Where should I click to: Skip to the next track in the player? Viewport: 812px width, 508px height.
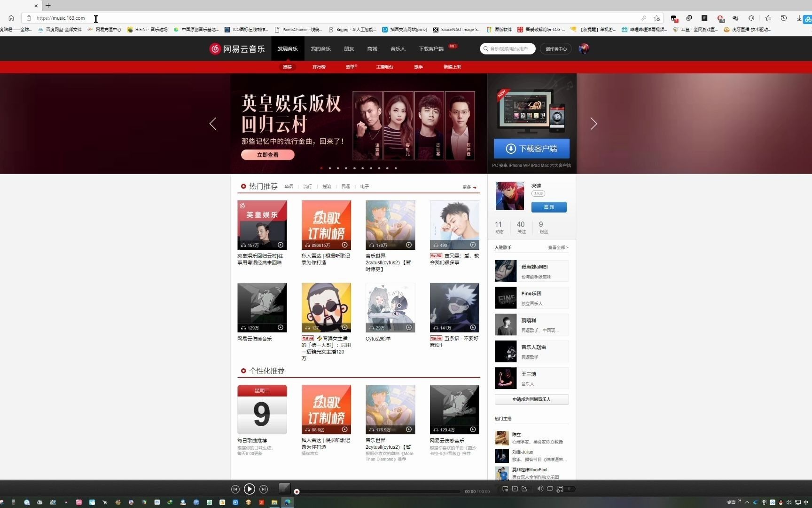click(264, 489)
